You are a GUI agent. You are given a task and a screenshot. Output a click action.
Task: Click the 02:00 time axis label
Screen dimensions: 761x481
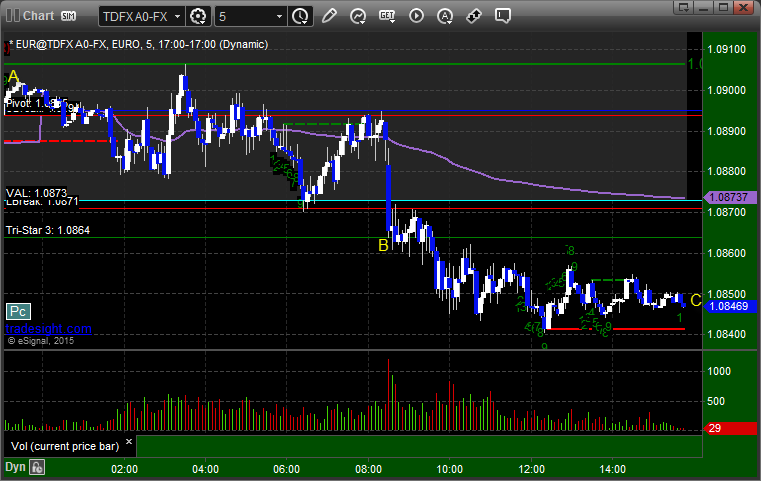124,469
